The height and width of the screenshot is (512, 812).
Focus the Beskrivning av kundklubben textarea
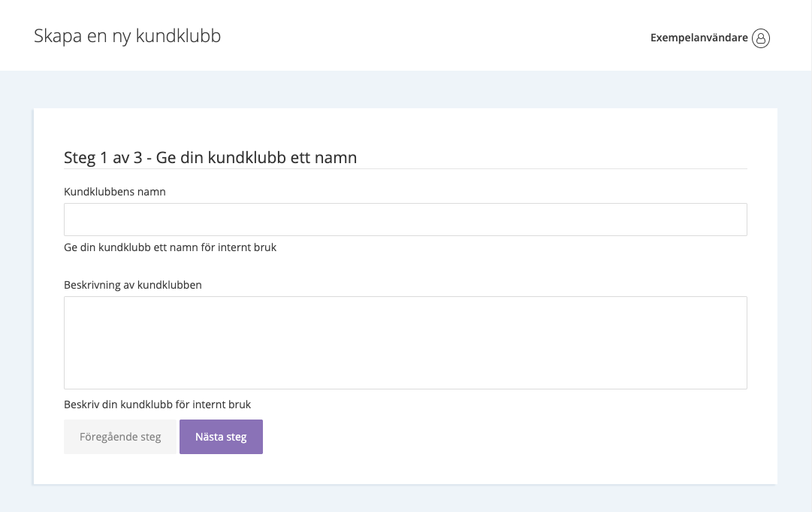406,343
